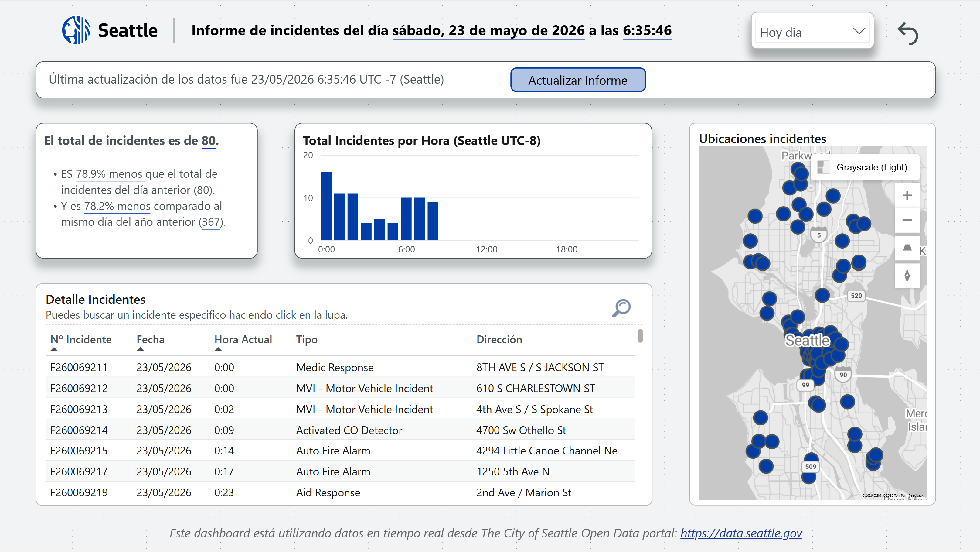Screen dimensions: 980x552
Task: Click the last update timestamp 23/05/2026 6:35:46
Action: [303, 80]
